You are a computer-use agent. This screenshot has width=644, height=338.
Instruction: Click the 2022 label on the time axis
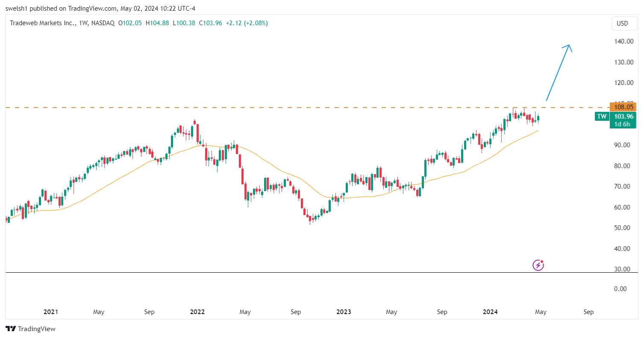(x=197, y=312)
